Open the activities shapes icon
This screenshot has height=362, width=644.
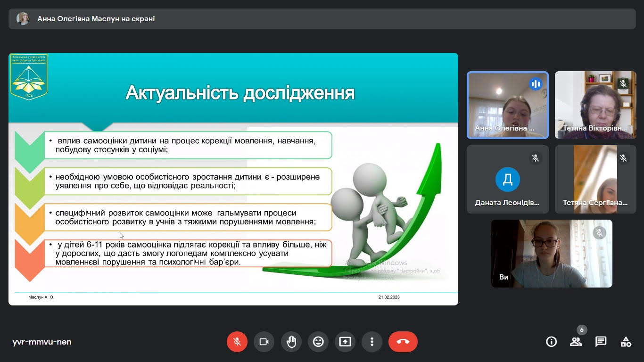click(x=626, y=342)
